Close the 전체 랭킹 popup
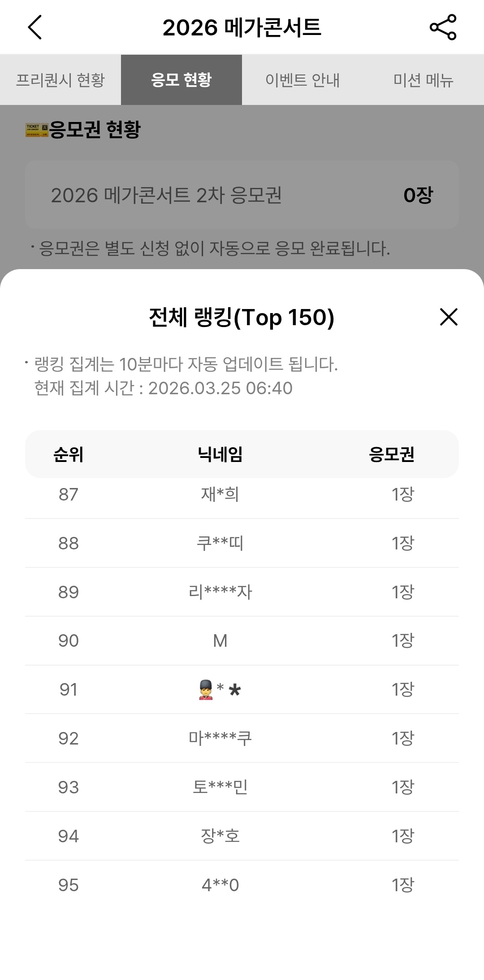 coord(449,317)
